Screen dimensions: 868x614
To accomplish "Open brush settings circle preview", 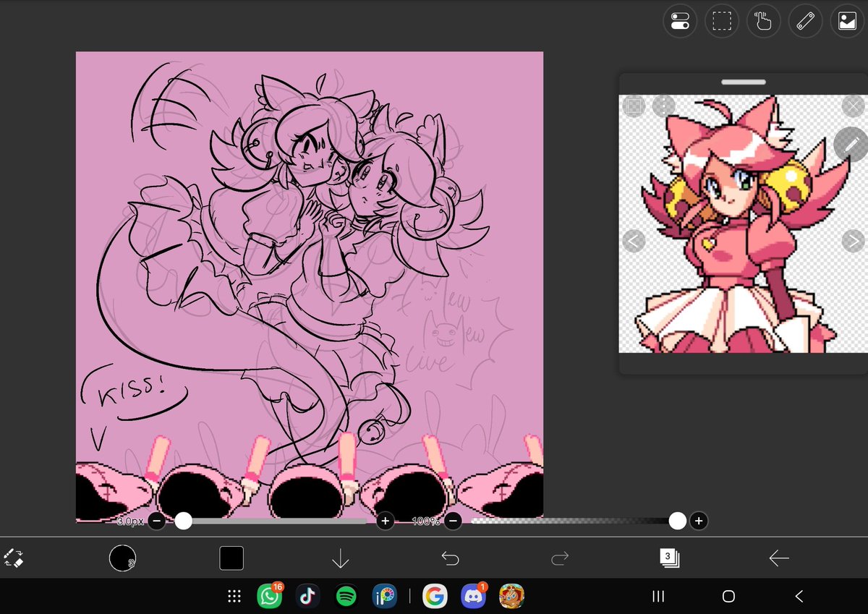I will pyautogui.click(x=122, y=558).
